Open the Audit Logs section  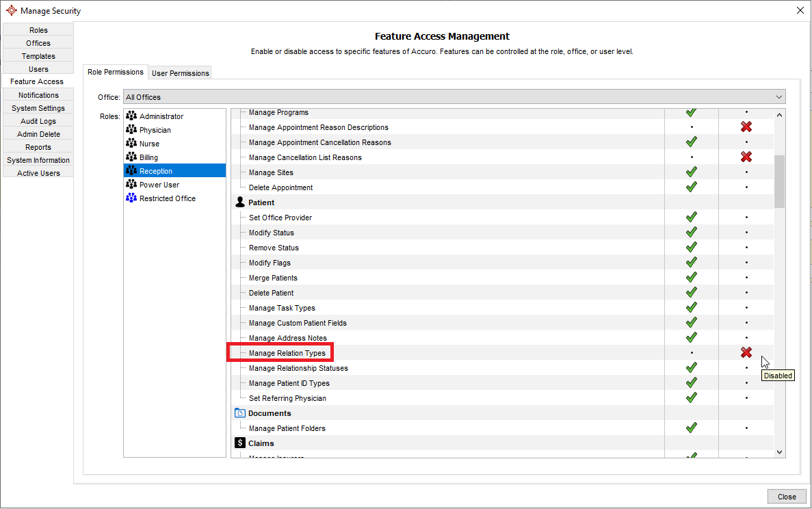tap(38, 121)
